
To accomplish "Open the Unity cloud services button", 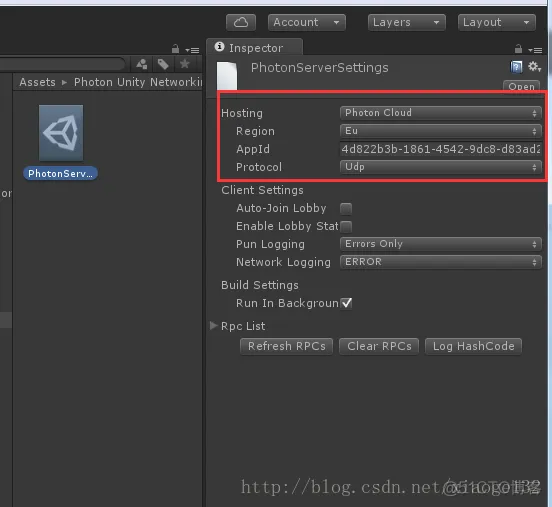I will tap(241, 23).
